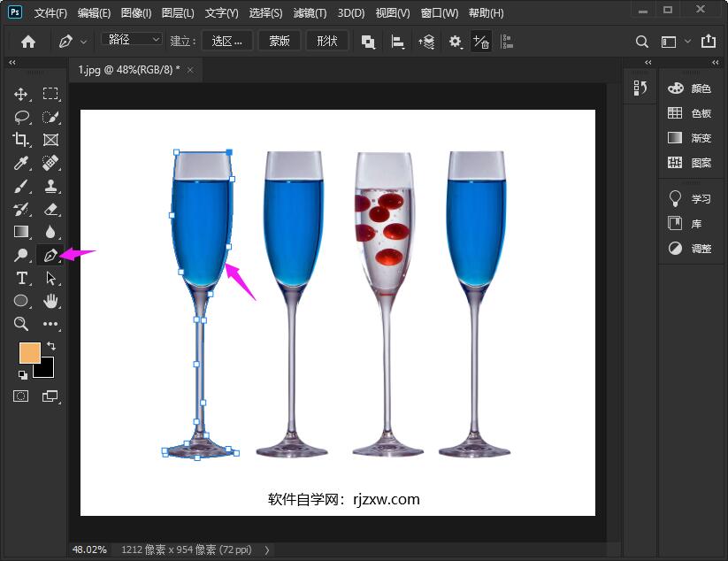728x561 pixels.
Task: Select the Frame tool
Action: point(50,140)
